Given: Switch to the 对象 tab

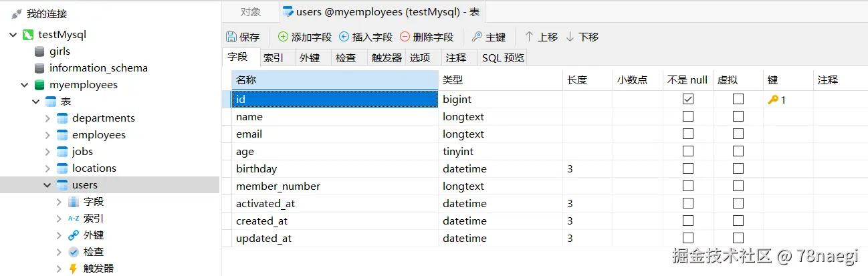Looking at the screenshot, I should click(x=251, y=12).
